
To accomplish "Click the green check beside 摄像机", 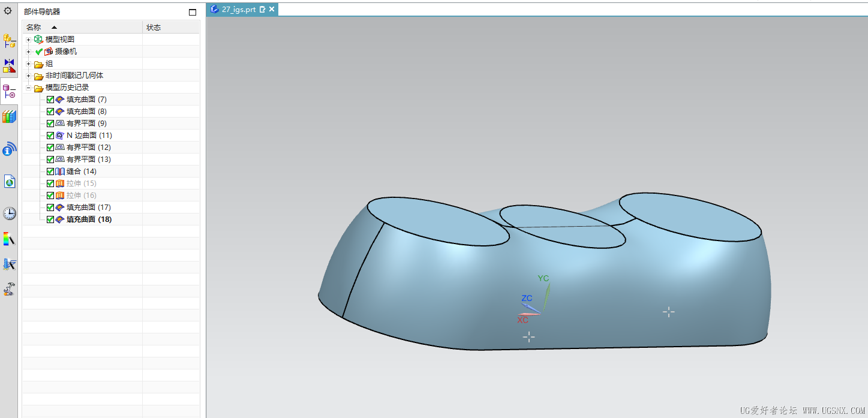I will 39,52.
